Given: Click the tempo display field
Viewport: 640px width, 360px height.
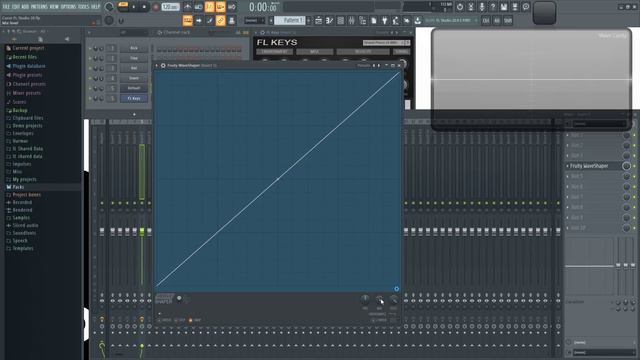Looking at the screenshot, I should (170, 7).
